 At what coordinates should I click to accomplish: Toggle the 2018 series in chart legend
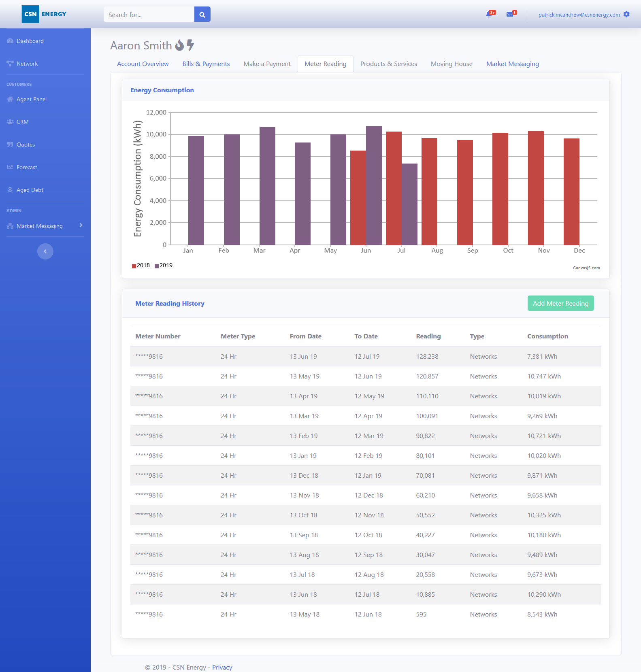(x=141, y=266)
